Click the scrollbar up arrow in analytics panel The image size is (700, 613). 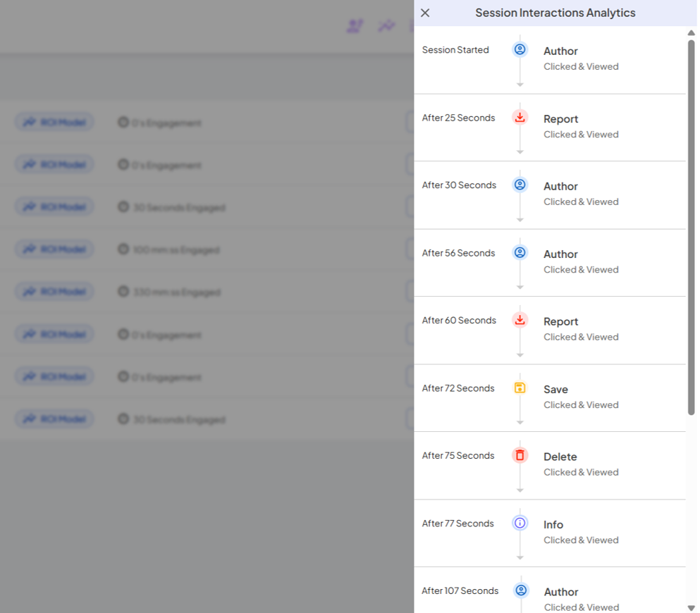coord(691,32)
